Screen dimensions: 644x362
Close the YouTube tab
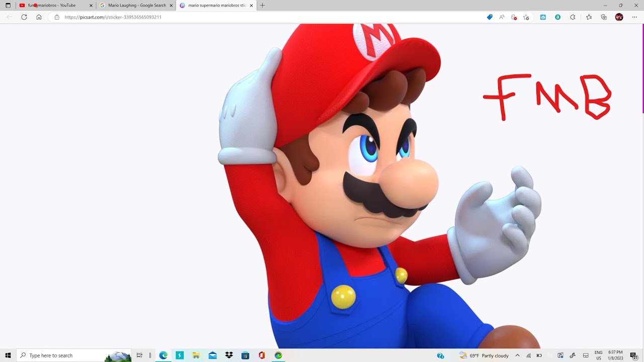(91, 6)
